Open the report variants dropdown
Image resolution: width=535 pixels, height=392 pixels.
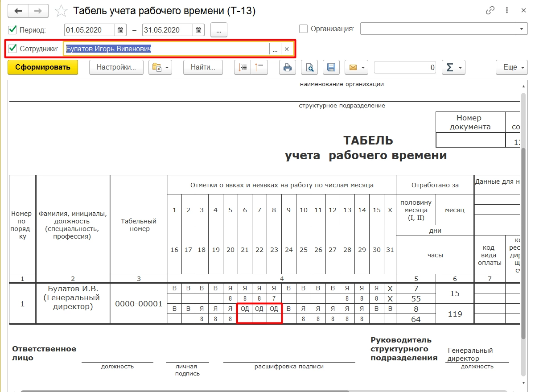pyautogui.click(x=160, y=67)
